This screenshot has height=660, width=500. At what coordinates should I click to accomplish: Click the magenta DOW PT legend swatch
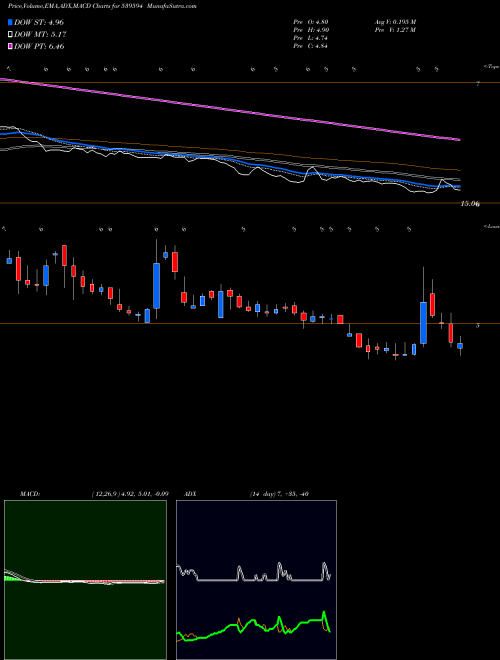click(x=11, y=47)
